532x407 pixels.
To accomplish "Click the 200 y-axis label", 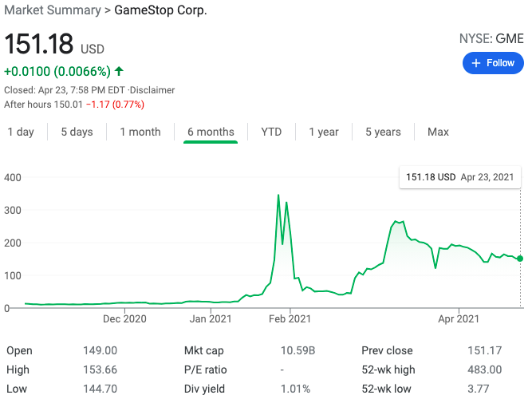I will 13,243.
